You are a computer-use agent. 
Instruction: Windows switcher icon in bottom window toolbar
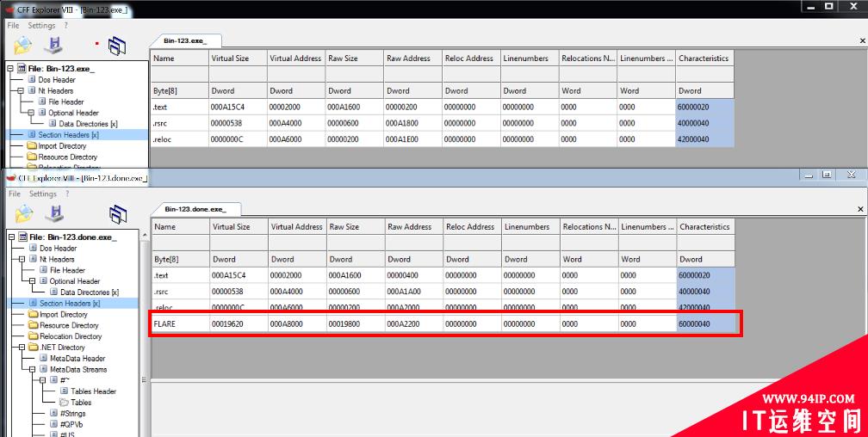click(118, 214)
